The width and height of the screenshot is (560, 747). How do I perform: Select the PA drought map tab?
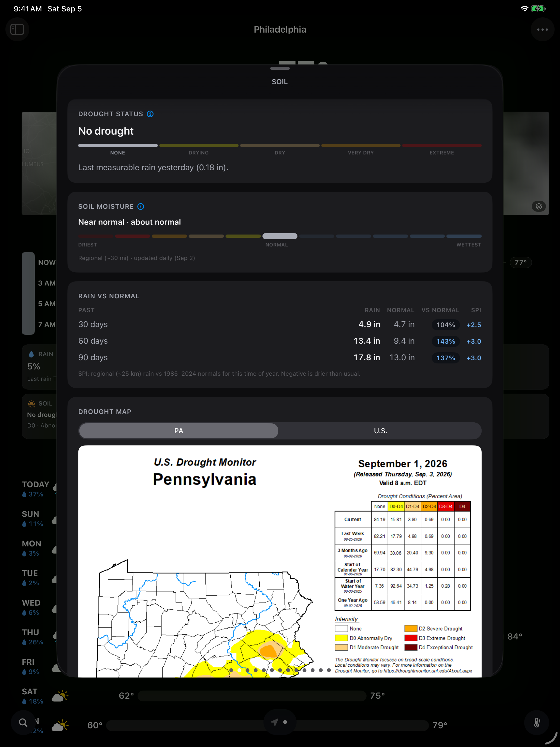179,431
